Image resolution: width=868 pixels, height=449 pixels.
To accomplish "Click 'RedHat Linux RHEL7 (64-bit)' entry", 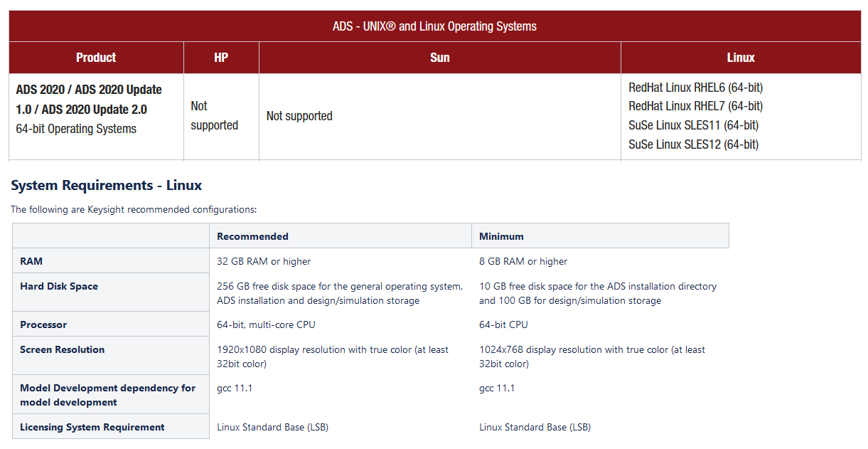I will click(696, 106).
